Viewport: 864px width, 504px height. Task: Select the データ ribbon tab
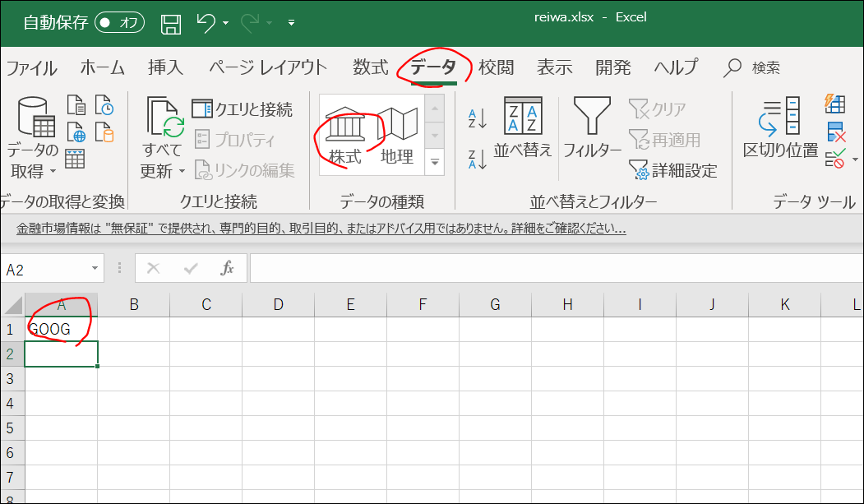pos(434,68)
